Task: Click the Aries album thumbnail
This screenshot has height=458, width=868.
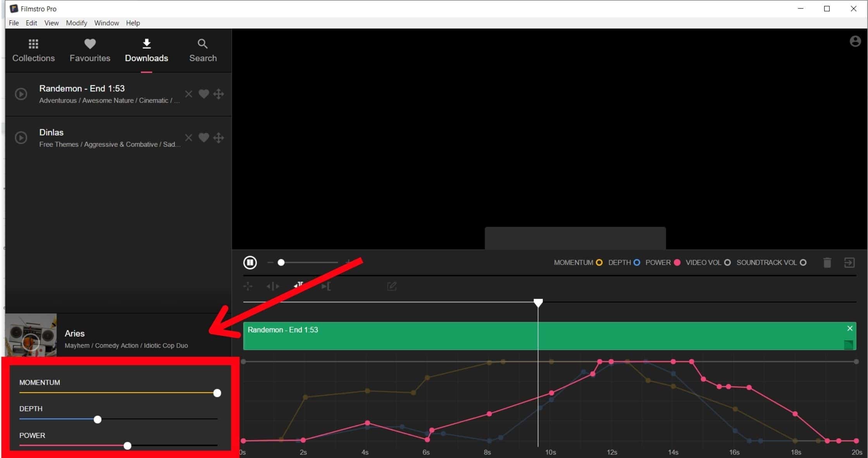Action: [31, 335]
